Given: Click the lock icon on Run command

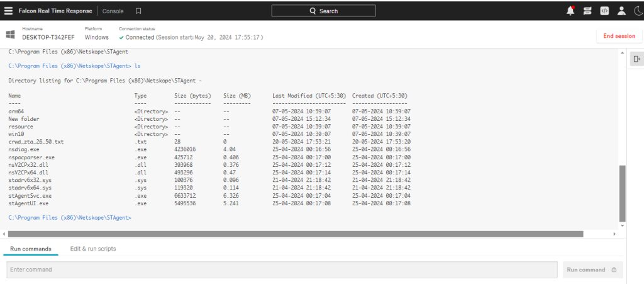Looking at the screenshot, I should click(x=614, y=270).
